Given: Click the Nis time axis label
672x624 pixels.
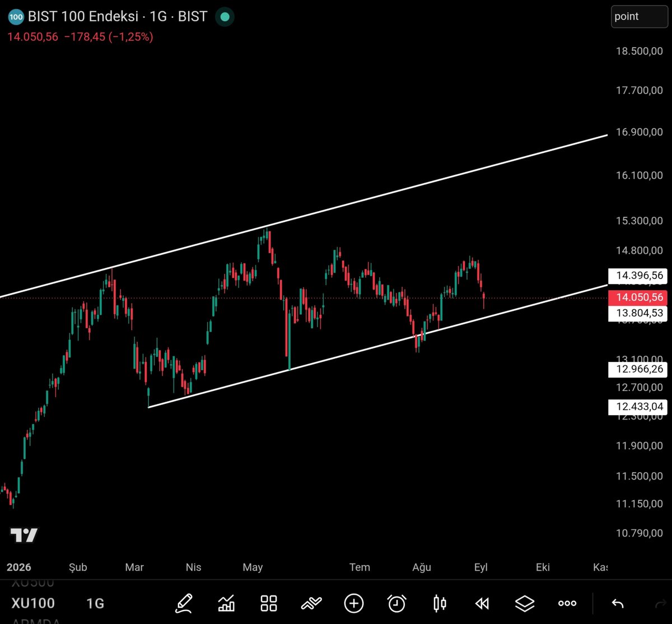Looking at the screenshot, I should pos(193,567).
